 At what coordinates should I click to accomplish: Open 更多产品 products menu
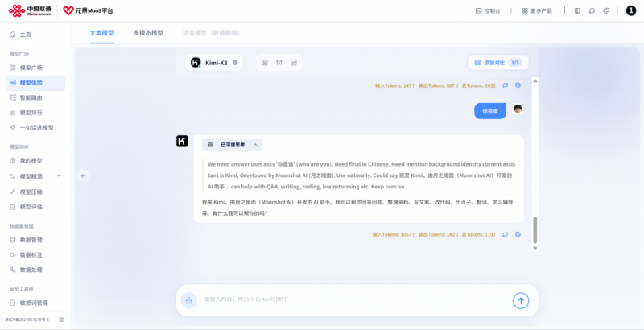[x=537, y=11]
